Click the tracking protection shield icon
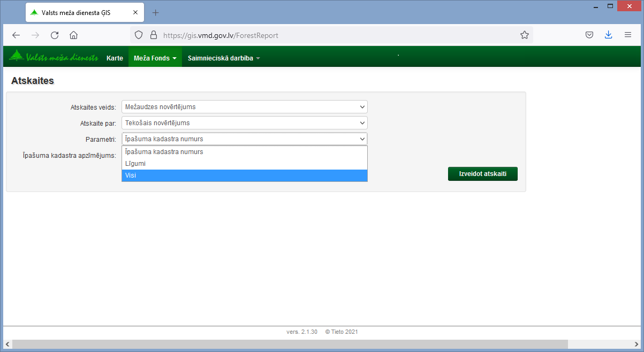The height and width of the screenshot is (352, 644). pyautogui.click(x=139, y=35)
